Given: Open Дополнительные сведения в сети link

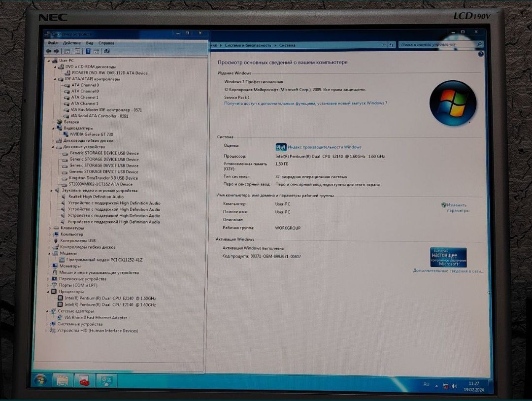Looking at the screenshot, I should pyautogui.click(x=449, y=271).
